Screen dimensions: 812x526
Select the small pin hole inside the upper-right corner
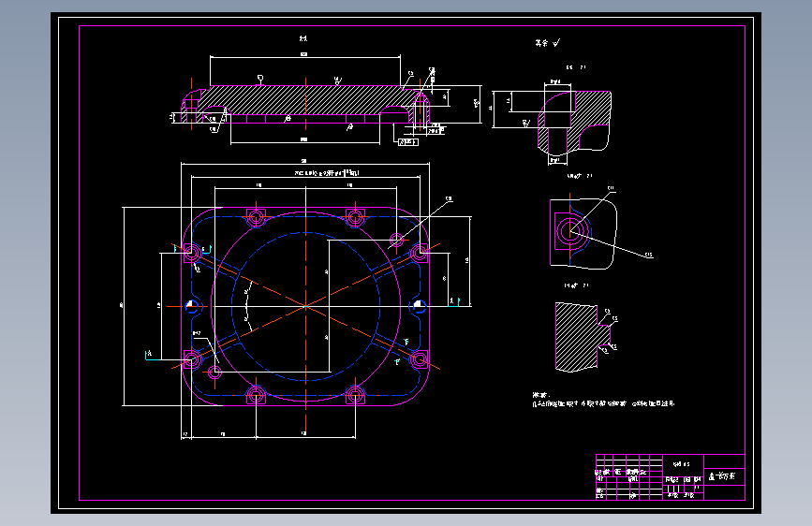pos(397,241)
